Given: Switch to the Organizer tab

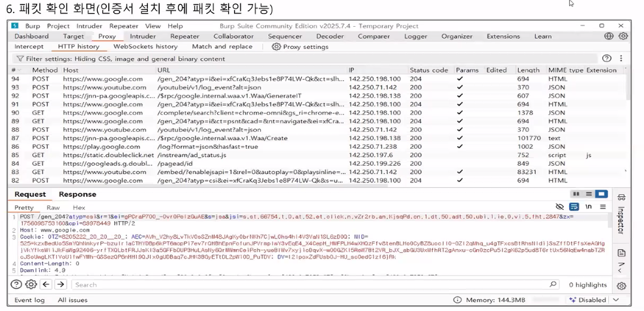Looking at the screenshot, I should [457, 36].
